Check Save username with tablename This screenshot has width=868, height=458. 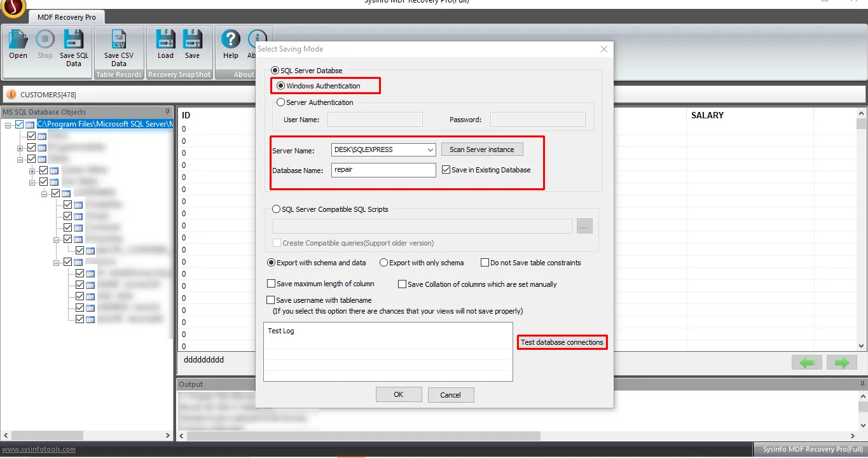point(271,300)
